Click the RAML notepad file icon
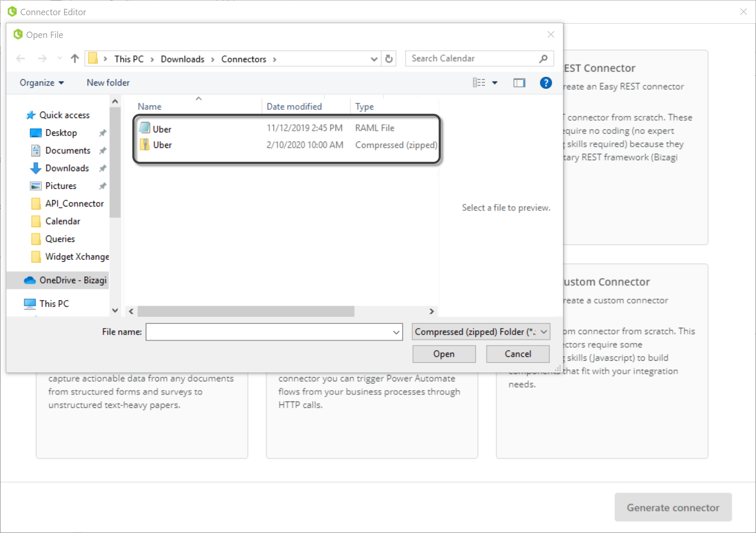Screen dimensions: 756x533 [x=145, y=128]
